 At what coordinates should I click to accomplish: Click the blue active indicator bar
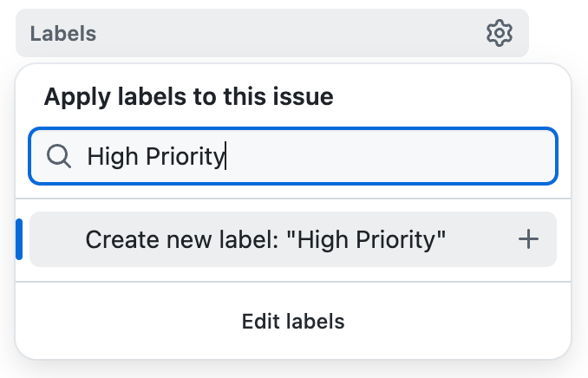tap(19, 239)
